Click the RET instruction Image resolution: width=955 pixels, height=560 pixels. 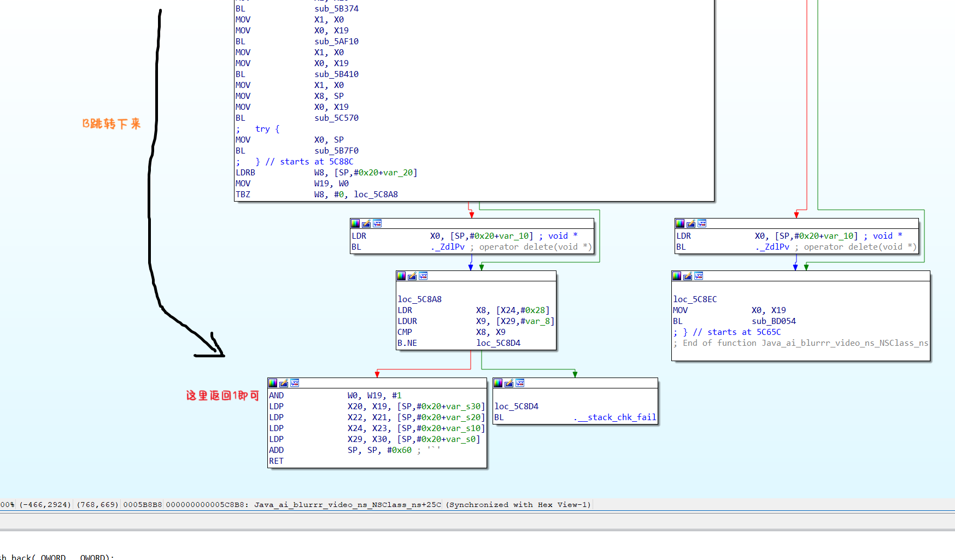(276, 461)
